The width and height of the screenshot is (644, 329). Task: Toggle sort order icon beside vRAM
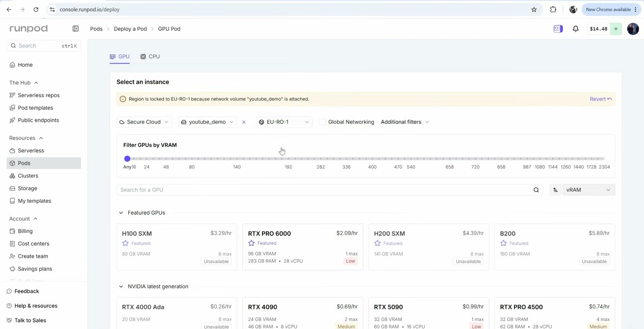point(555,190)
